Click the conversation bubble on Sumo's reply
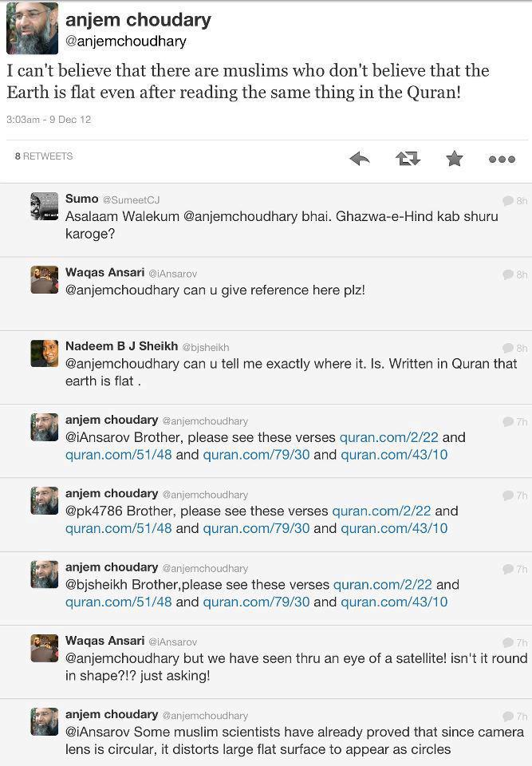This screenshot has height=766, width=532. (508, 201)
